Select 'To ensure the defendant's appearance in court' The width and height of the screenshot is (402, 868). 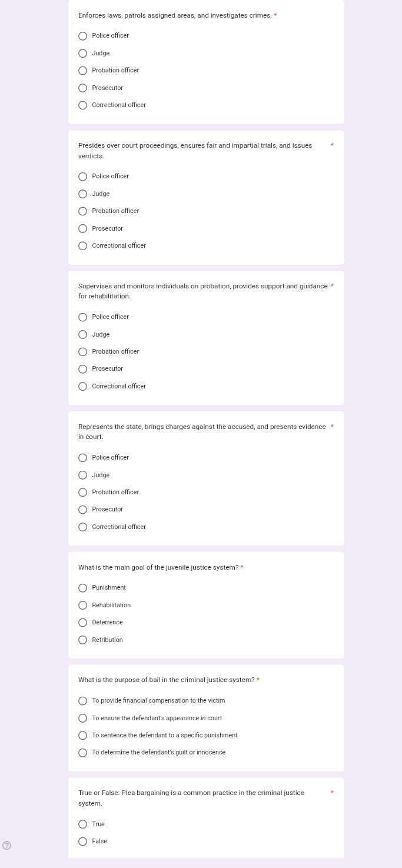tap(83, 719)
